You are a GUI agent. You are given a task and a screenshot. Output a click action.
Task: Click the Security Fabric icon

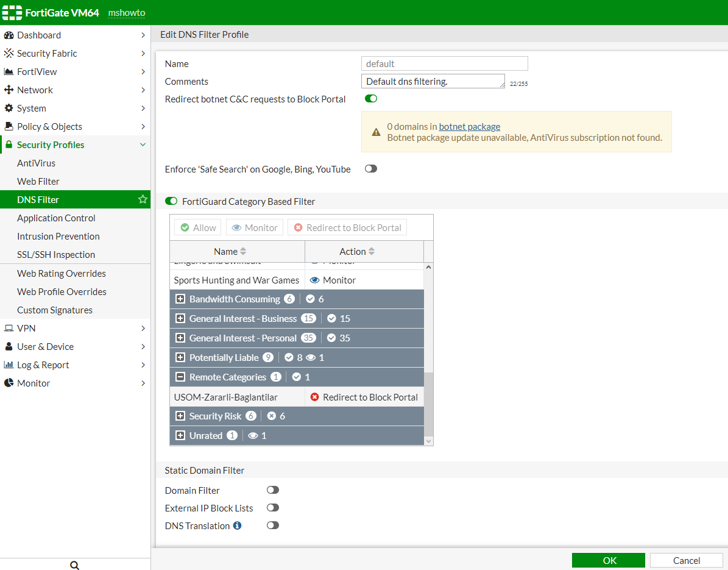9,54
